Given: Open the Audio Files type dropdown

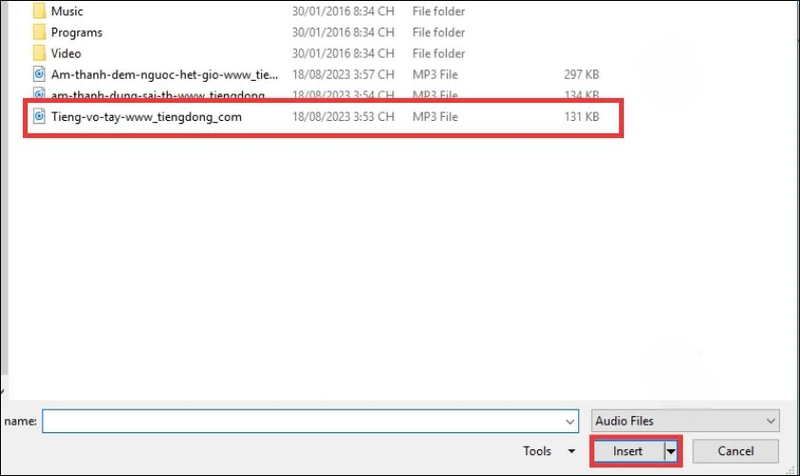Looking at the screenshot, I should click(685, 421).
